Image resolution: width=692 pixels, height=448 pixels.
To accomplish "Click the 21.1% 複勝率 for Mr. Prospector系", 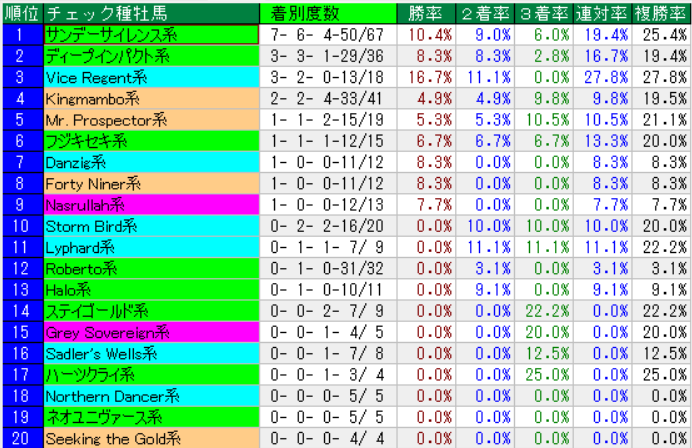I will pyautogui.click(x=665, y=120).
